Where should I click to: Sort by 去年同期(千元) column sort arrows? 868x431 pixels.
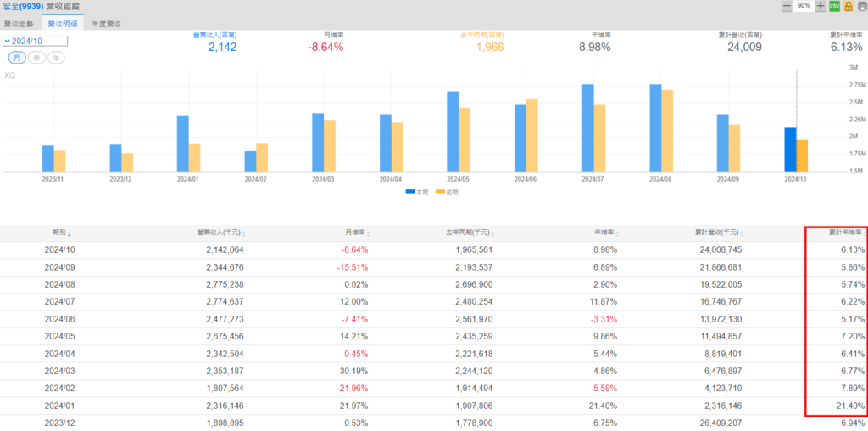point(492,234)
